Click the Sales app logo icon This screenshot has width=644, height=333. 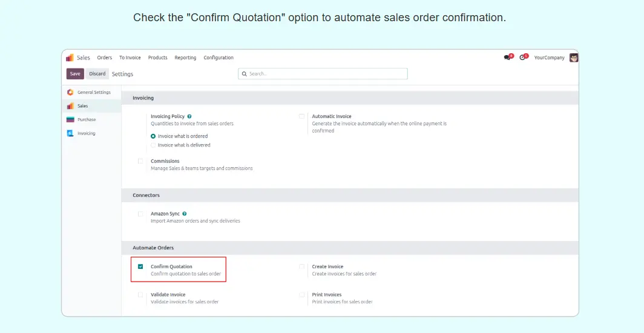70,58
